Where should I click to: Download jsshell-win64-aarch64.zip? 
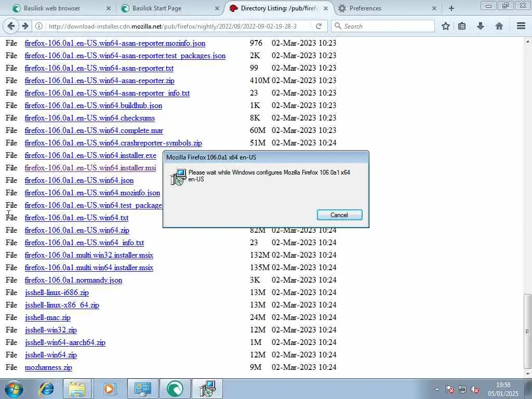pyautogui.click(x=65, y=342)
